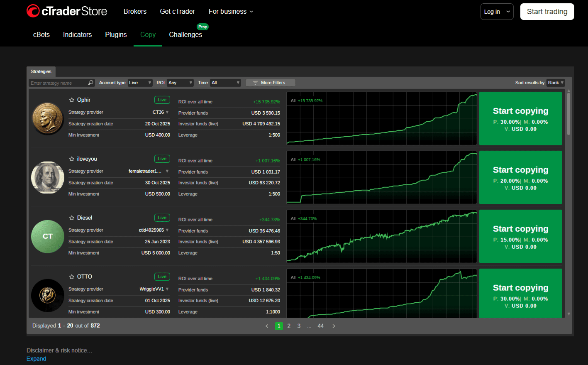Click the previous page arrow
The image size is (588, 365).
click(267, 326)
